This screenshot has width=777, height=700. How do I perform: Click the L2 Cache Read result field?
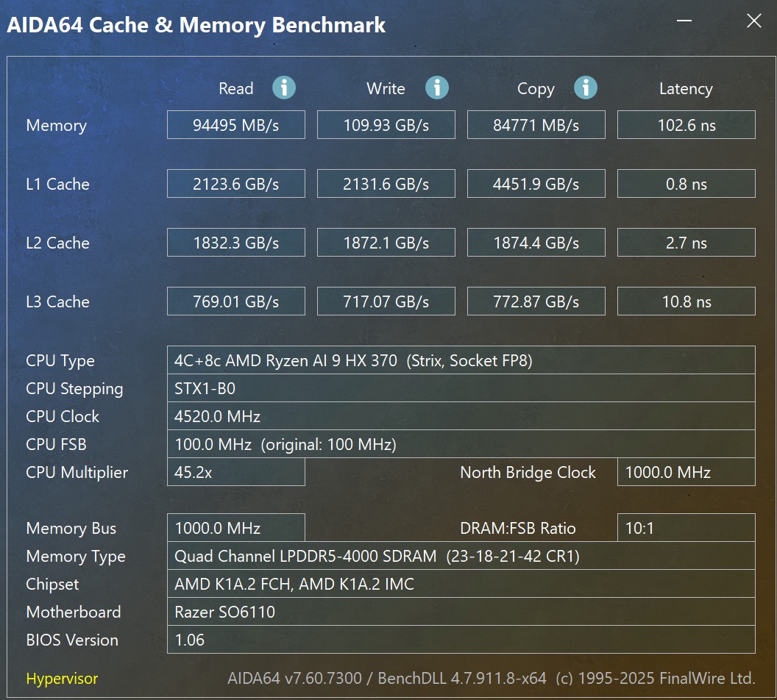236,243
